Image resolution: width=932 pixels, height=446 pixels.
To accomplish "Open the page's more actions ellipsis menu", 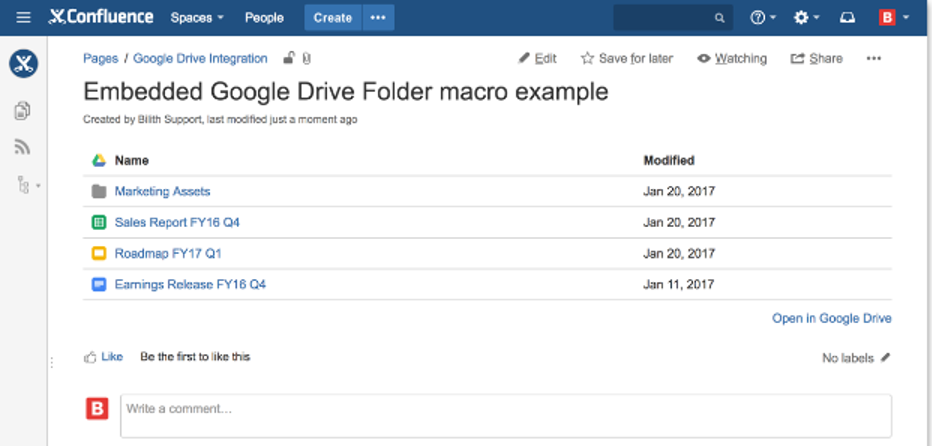I will tap(874, 59).
